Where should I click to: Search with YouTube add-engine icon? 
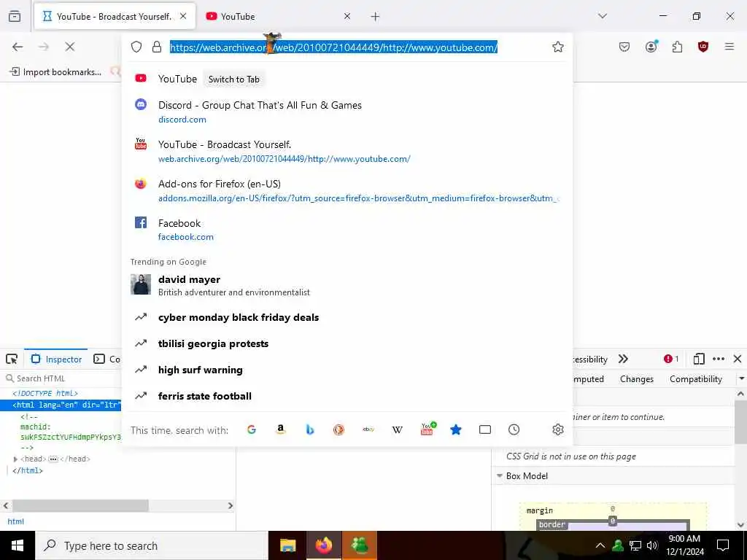(x=427, y=429)
